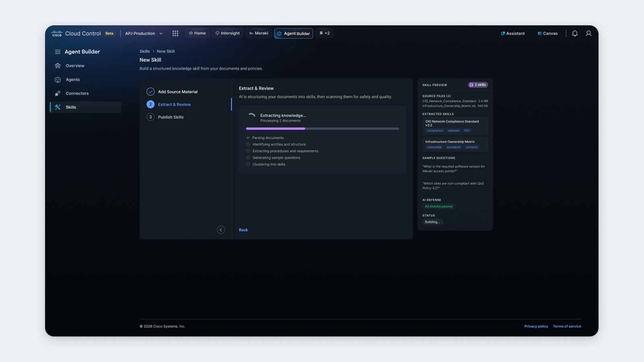
Task: Switch to the Meraki tab
Action: click(259, 33)
